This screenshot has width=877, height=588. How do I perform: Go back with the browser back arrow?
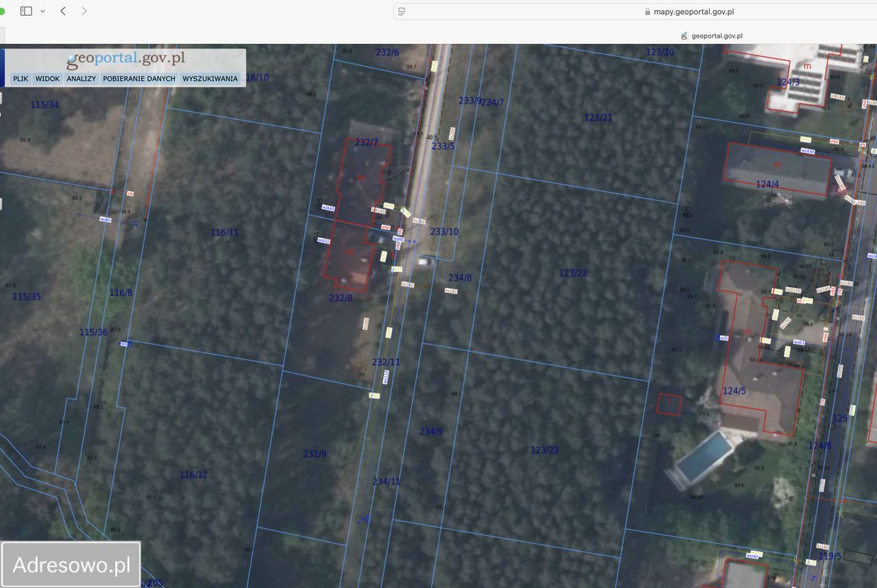click(x=63, y=11)
